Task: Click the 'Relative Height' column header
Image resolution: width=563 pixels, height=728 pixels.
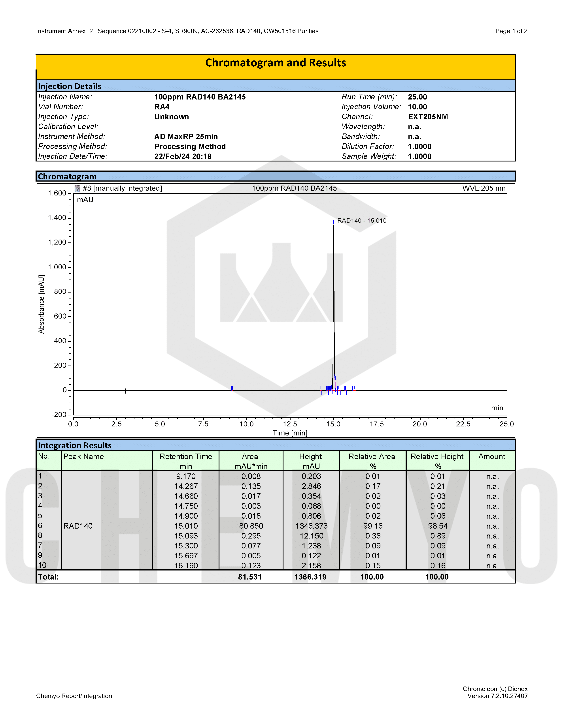Action: [437, 457]
